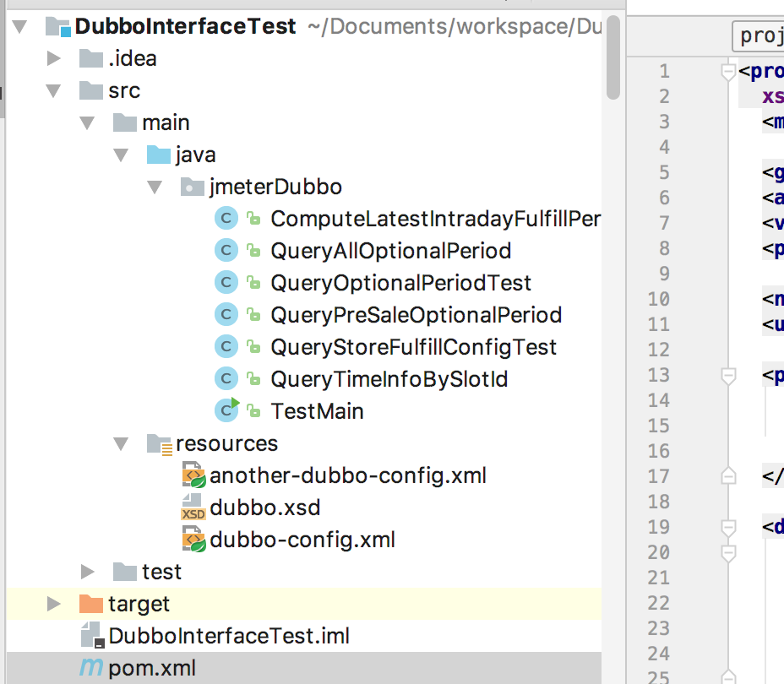Select the pom.xml file
This screenshot has height=684, width=784.
click(152, 668)
